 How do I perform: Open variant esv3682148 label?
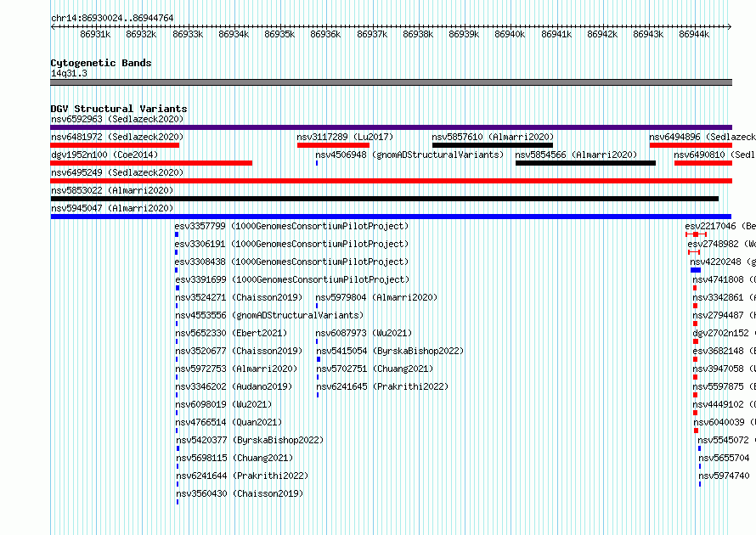coord(725,351)
